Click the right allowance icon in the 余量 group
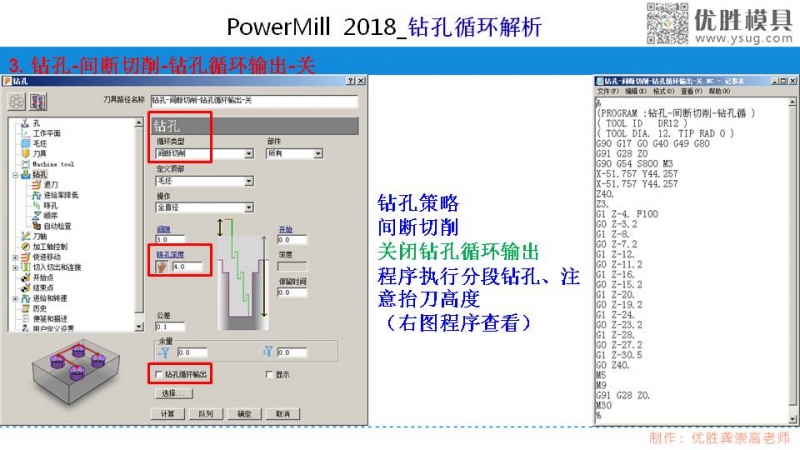 pyautogui.click(x=268, y=352)
